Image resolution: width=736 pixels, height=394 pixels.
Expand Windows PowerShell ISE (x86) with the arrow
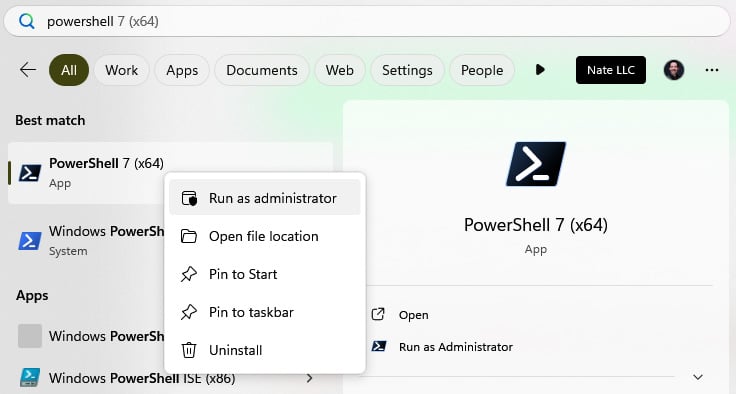click(x=309, y=378)
